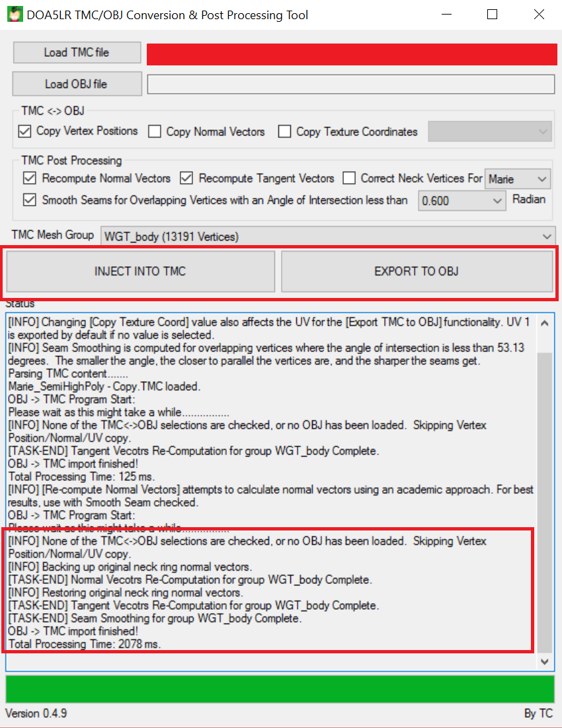This screenshot has width=562, height=728.
Task: Enable Correct Neck Vertices For checkbox
Action: click(x=348, y=178)
